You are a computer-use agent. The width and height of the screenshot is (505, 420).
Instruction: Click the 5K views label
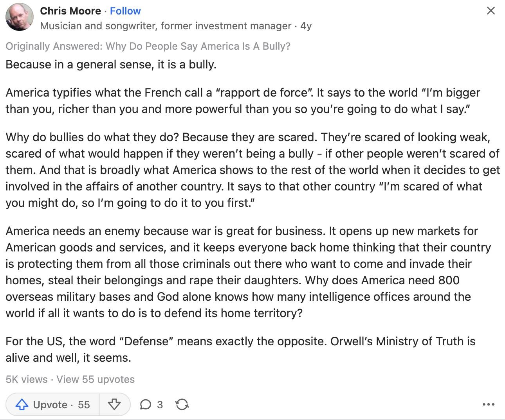click(x=27, y=379)
